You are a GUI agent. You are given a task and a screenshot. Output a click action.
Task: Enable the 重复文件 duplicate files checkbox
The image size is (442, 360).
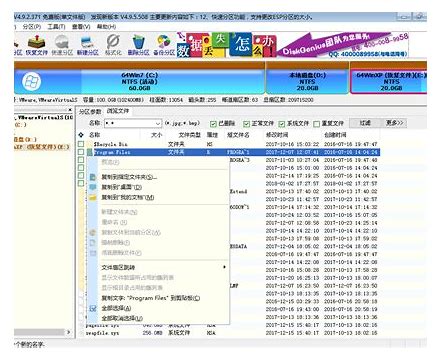pos(316,124)
